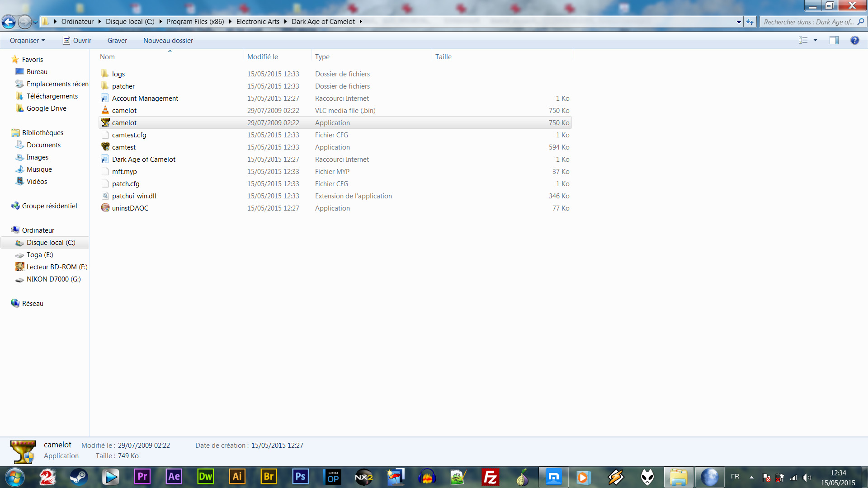Screen dimensions: 868x488
Task: Open the view options dropdown arrow
Action: click(x=816, y=40)
